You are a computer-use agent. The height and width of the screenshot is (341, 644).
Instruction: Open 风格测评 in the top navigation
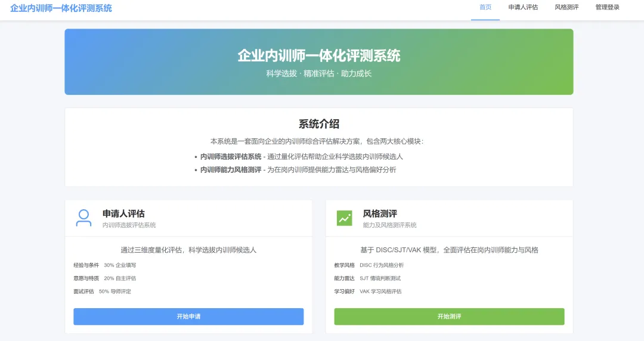(566, 7)
